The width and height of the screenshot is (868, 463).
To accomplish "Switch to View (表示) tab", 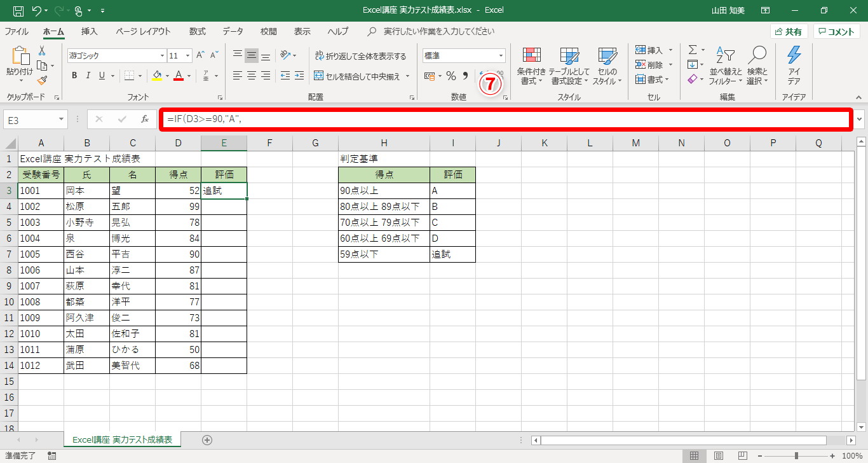I will 302,31.
